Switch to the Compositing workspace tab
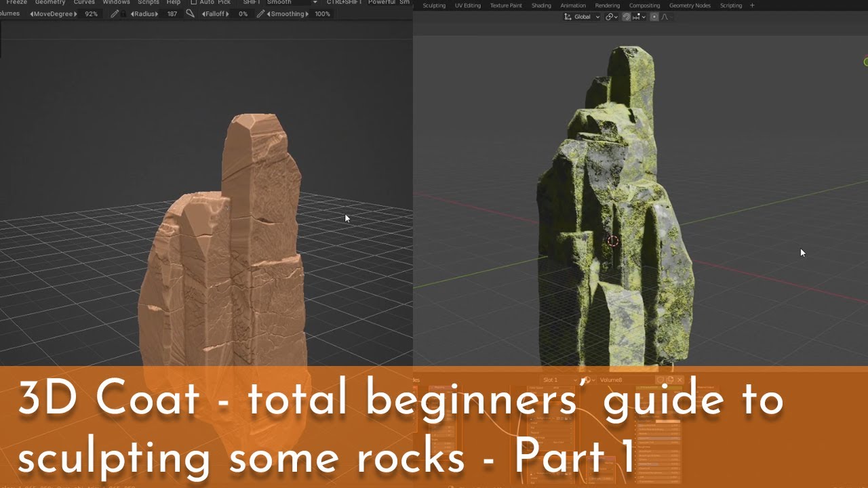868x488 pixels. point(644,5)
